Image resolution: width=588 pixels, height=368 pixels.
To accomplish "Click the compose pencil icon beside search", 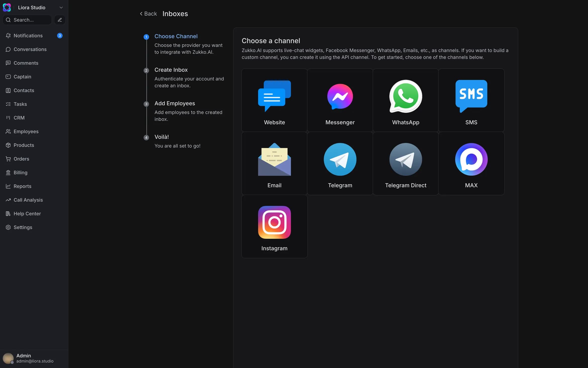I will tap(60, 20).
